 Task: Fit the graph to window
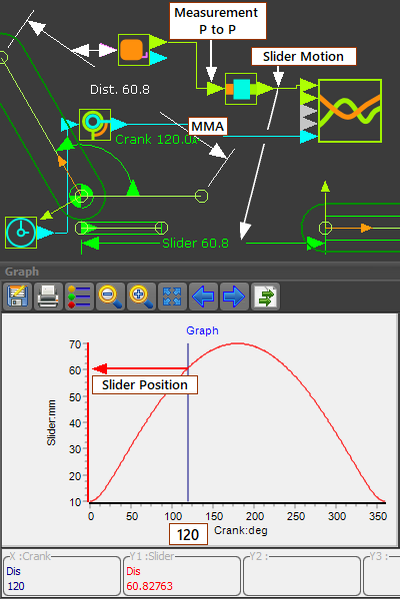[172, 296]
